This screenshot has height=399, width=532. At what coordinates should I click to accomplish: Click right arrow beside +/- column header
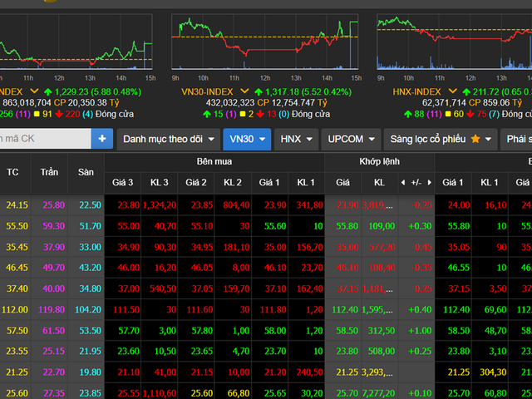[431, 181]
